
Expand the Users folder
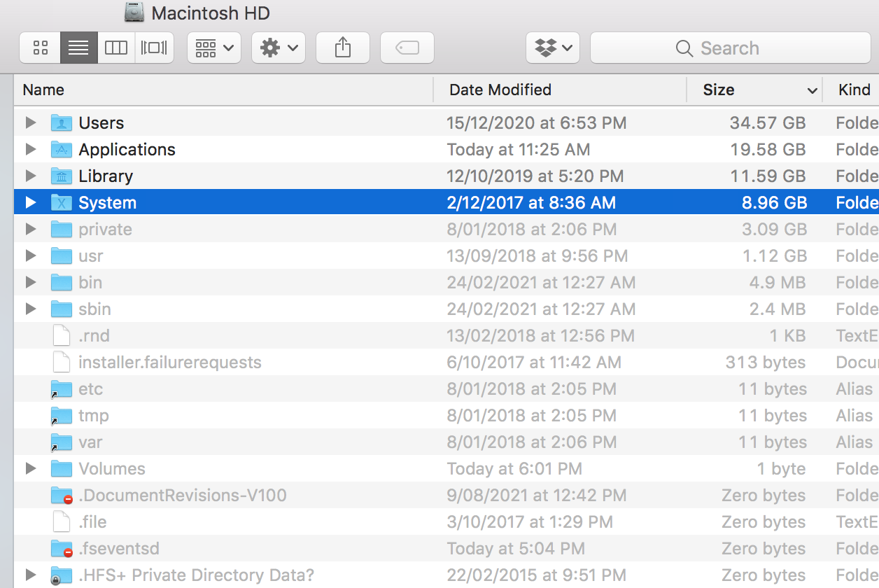pos(30,123)
